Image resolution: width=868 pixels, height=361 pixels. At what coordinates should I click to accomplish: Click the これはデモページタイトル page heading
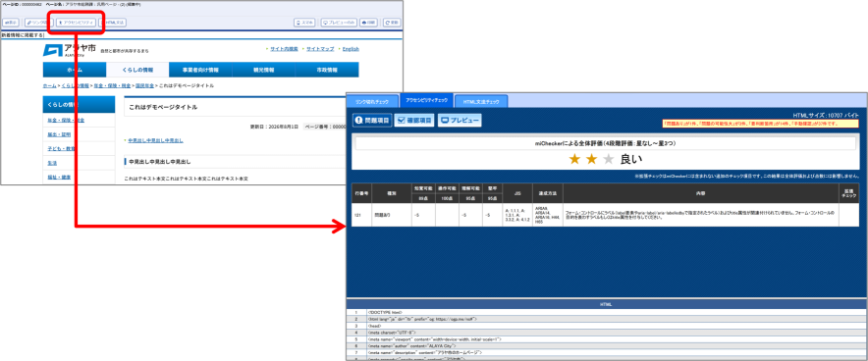[163, 107]
